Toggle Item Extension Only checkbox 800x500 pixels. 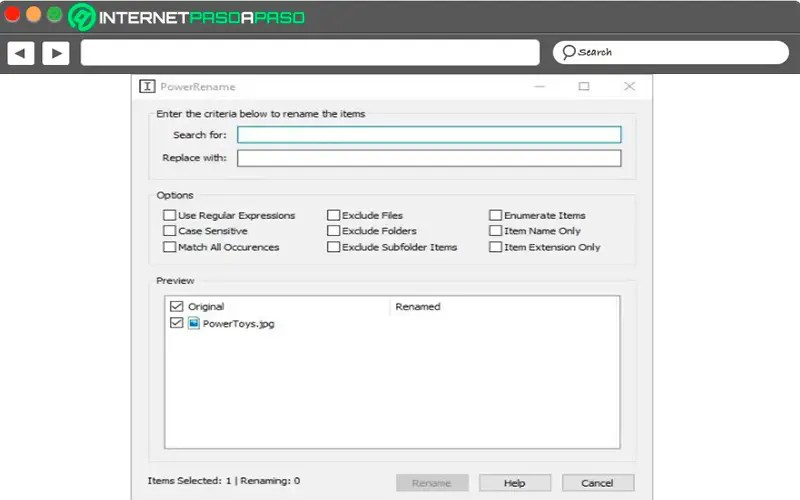pos(495,247)
